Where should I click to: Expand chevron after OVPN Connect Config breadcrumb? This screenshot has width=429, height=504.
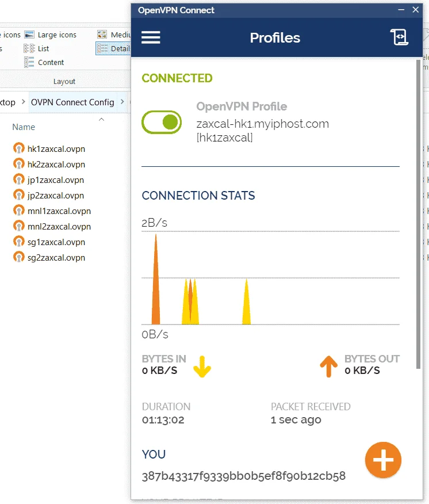122,102
